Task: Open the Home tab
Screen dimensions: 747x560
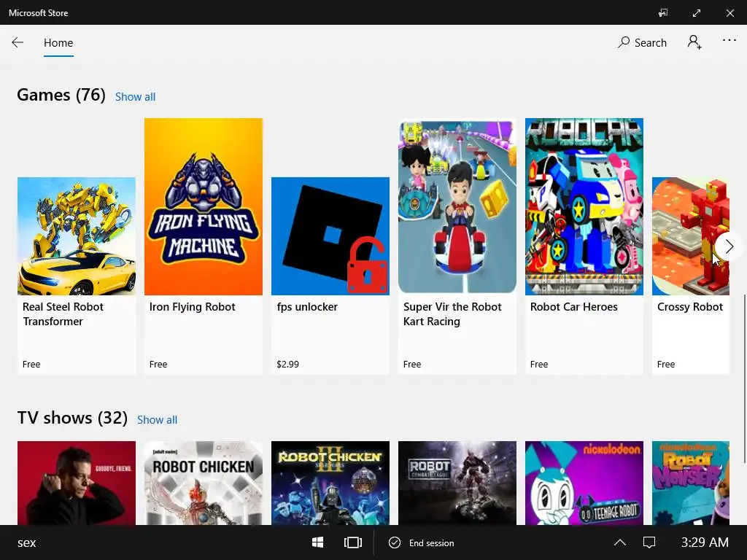Action: pyautogui.click(x=58, y=43)
